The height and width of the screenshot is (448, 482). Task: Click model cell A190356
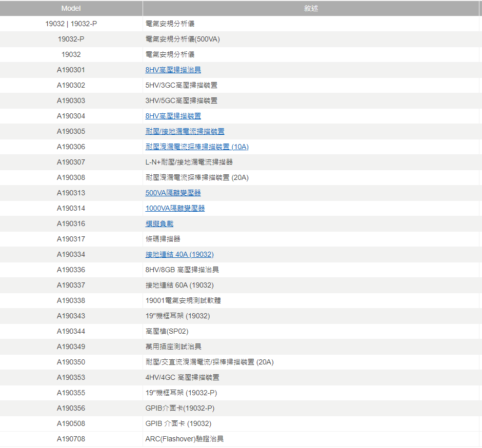[x=71, y=408]
